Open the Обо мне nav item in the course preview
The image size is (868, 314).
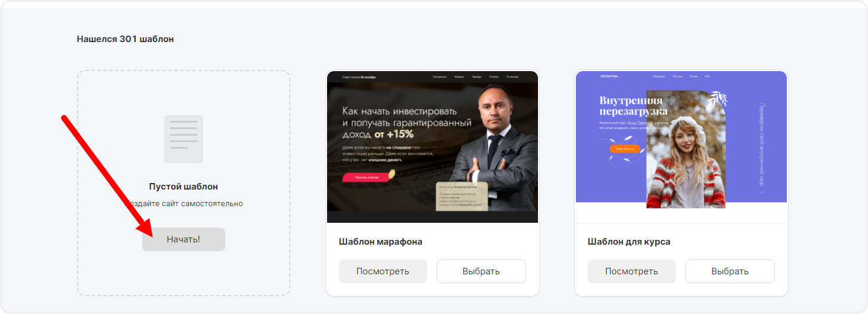(x=677, y=76)
